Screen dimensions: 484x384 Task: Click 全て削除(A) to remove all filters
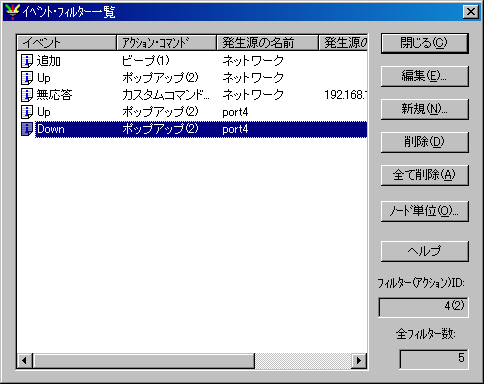(x=425, y=175)
